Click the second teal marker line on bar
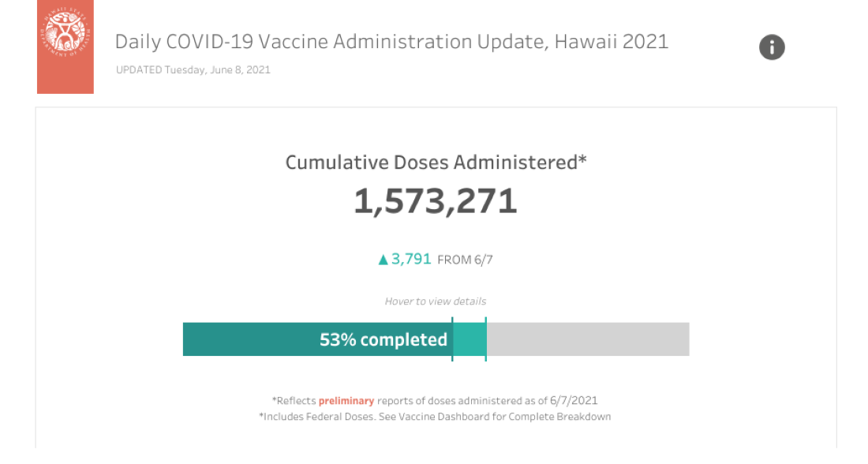This screenshot has width=868, height=464. 485,339
